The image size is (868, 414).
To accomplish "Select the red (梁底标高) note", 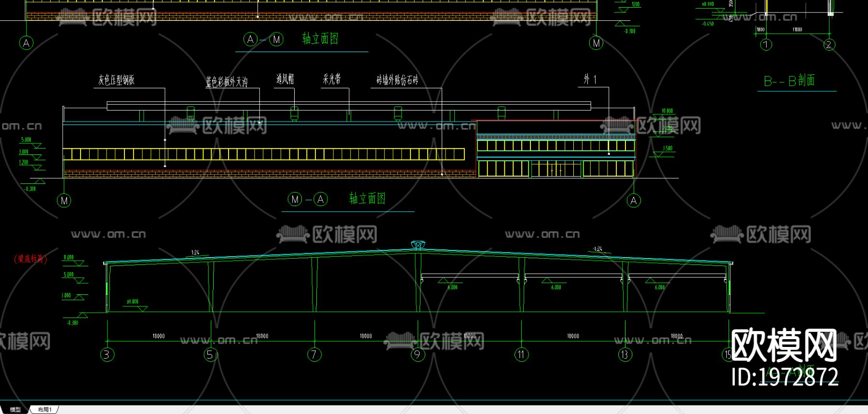I will coord(31,259).
